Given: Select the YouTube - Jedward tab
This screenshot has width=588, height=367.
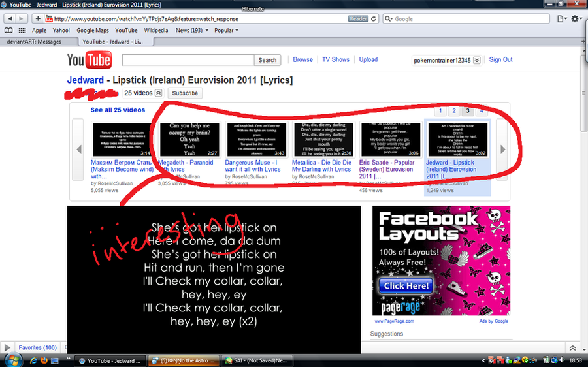Looking at the screenshot, I should [116, 42].
